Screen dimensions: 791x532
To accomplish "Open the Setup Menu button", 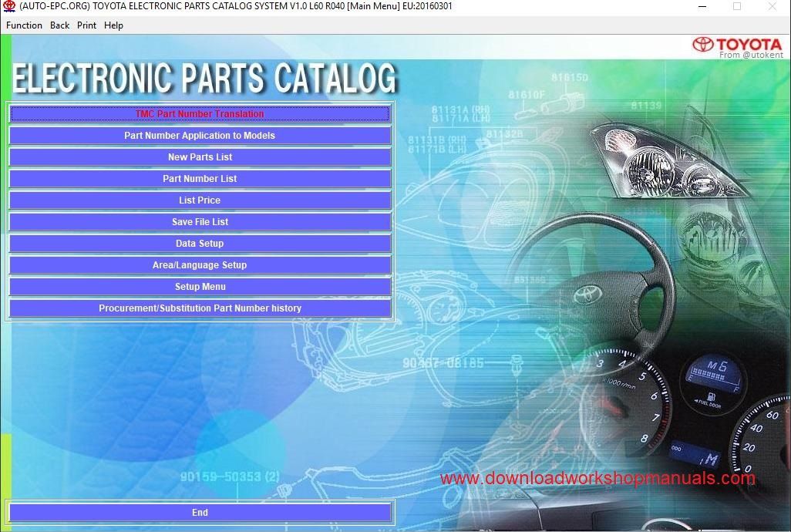I will (x=200, y=286).
